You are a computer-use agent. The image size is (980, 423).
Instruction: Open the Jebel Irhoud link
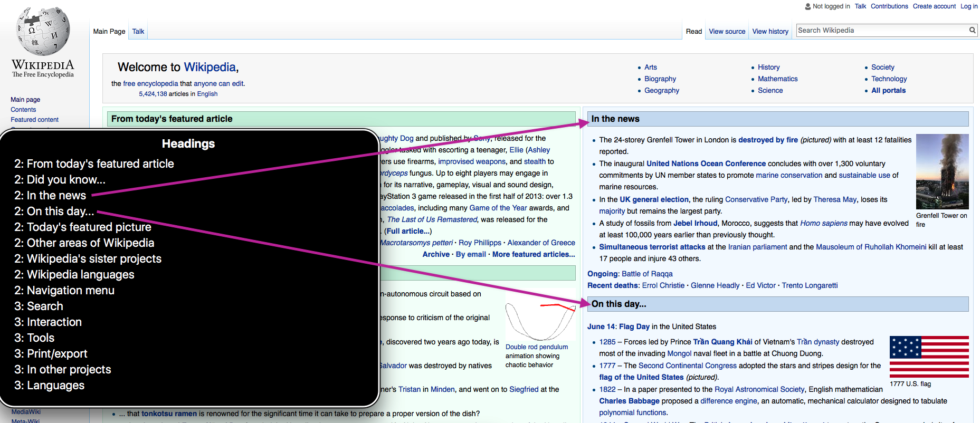tap(696, 224)
